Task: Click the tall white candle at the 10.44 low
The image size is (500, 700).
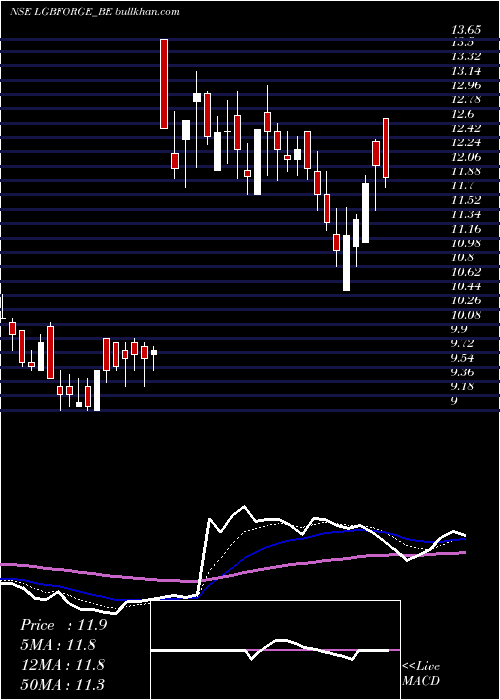Action: [346, 263]
